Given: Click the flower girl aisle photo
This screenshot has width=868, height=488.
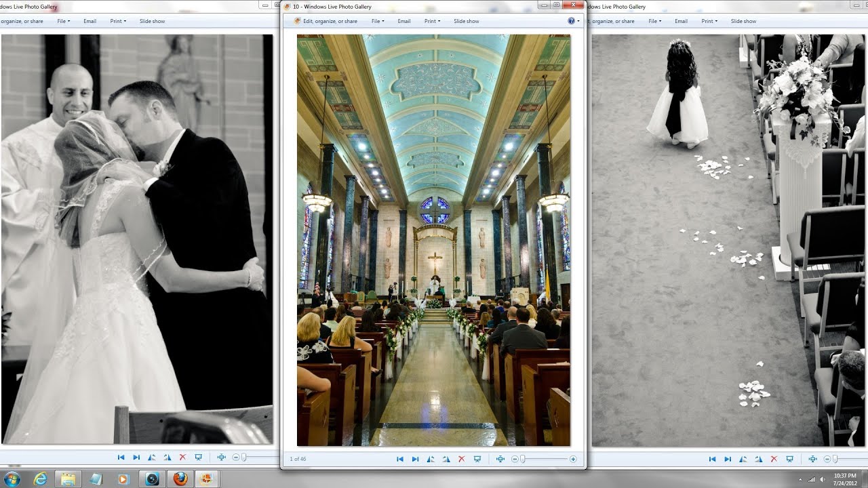Looking at the screenshot, I should (x=730, y=240).
